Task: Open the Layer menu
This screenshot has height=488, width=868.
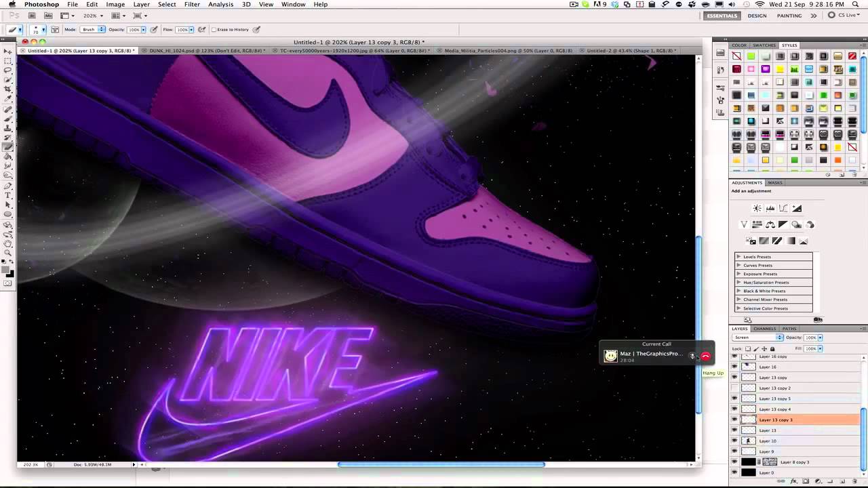Action: (x=141, y=5)
